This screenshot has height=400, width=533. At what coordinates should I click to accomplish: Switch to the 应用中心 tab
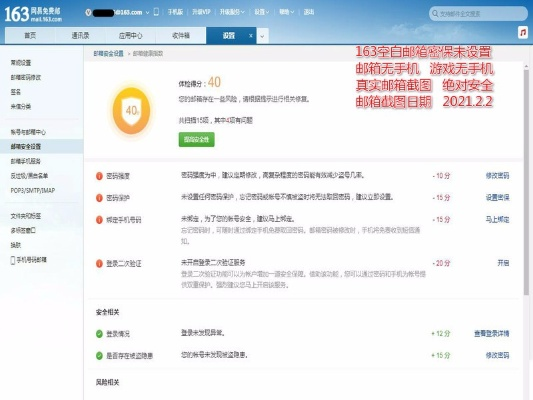pyautogui.click(x=131, y=36)
